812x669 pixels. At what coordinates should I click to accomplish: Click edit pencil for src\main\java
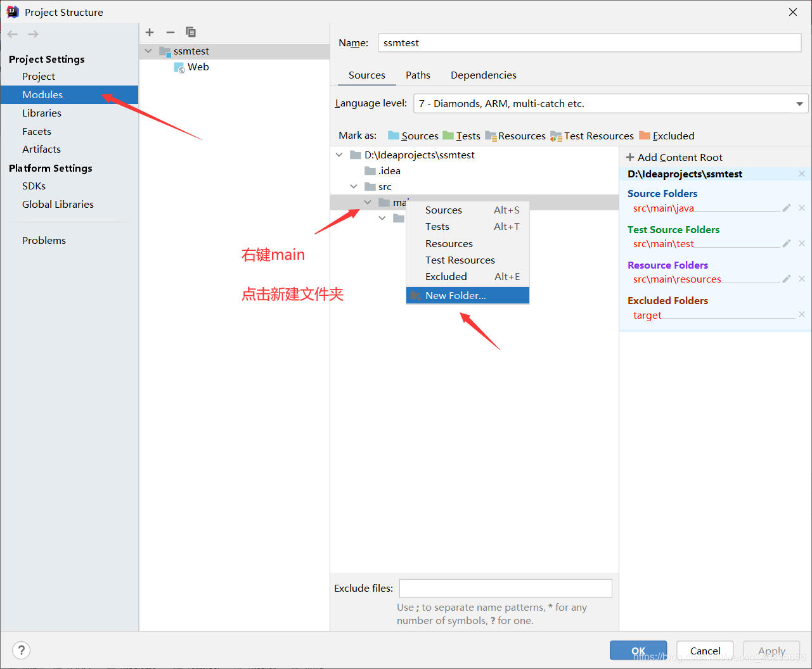786,208
